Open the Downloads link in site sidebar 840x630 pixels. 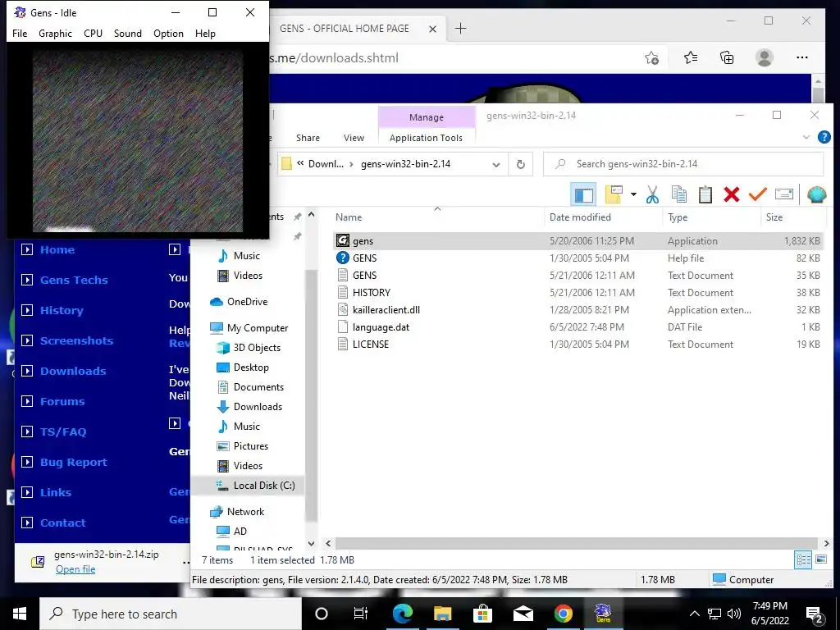73,372
